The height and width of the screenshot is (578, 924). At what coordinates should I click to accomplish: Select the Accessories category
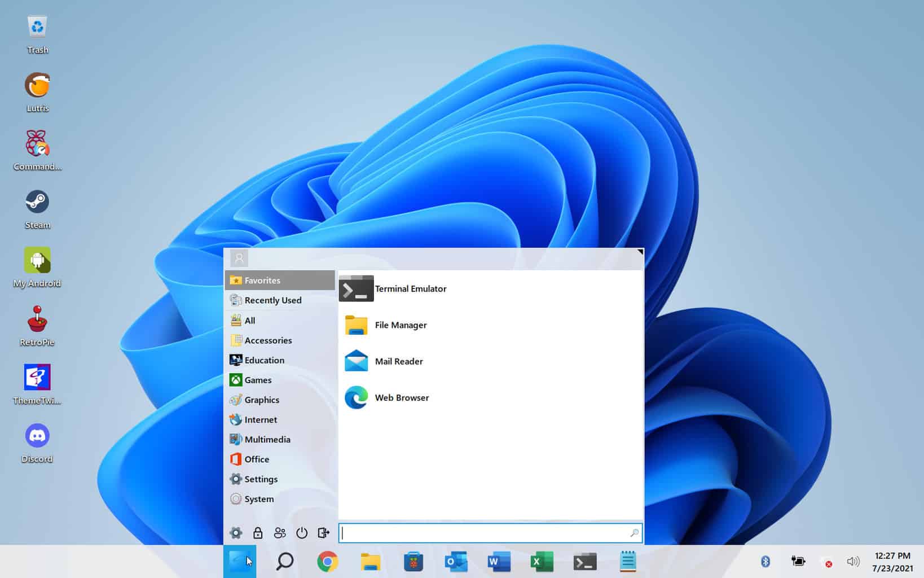pos(280,340)
